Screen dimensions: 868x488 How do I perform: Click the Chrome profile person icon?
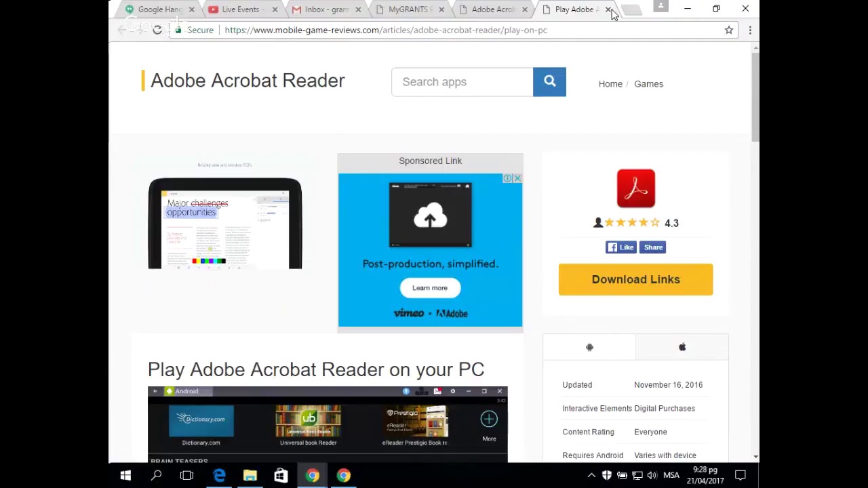tap(660, 7)
